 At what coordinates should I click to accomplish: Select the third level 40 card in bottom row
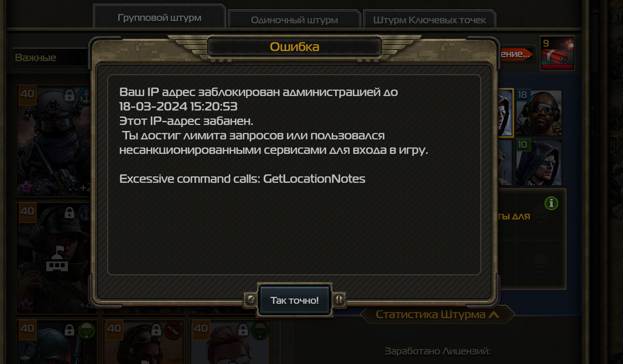(230, 342)
